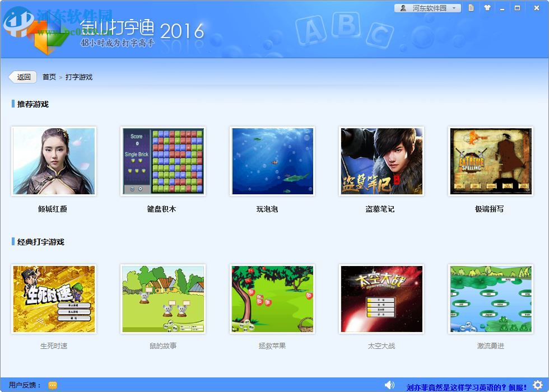Open the 盗墓笔记 game
Viewport: 549px width, 392px height.
[381, 161]
